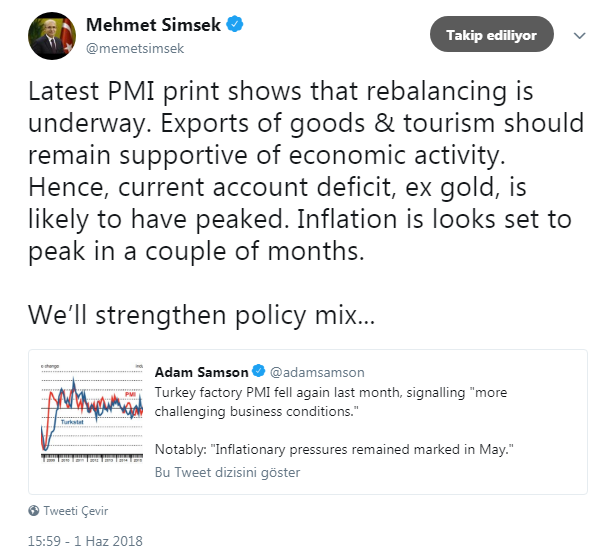
Task: Click the main tweet paragraph about PMI rebalancing
Action: click(280, 92)
